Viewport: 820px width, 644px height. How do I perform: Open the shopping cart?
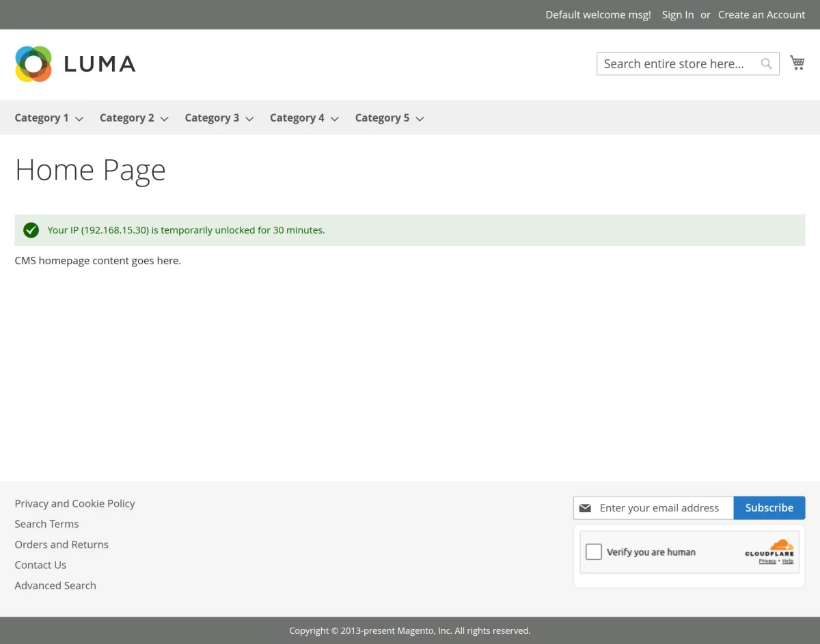pos(797,63)
